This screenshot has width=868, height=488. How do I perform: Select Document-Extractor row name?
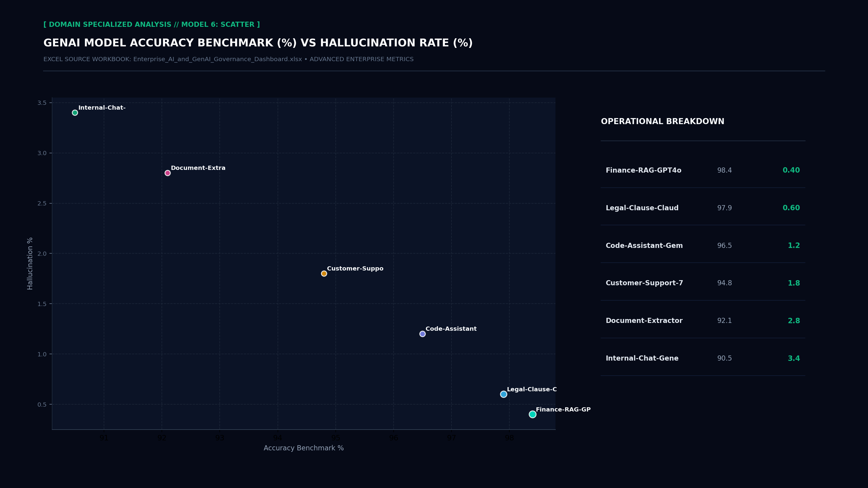pyautogui.click(x=644, y=321)
